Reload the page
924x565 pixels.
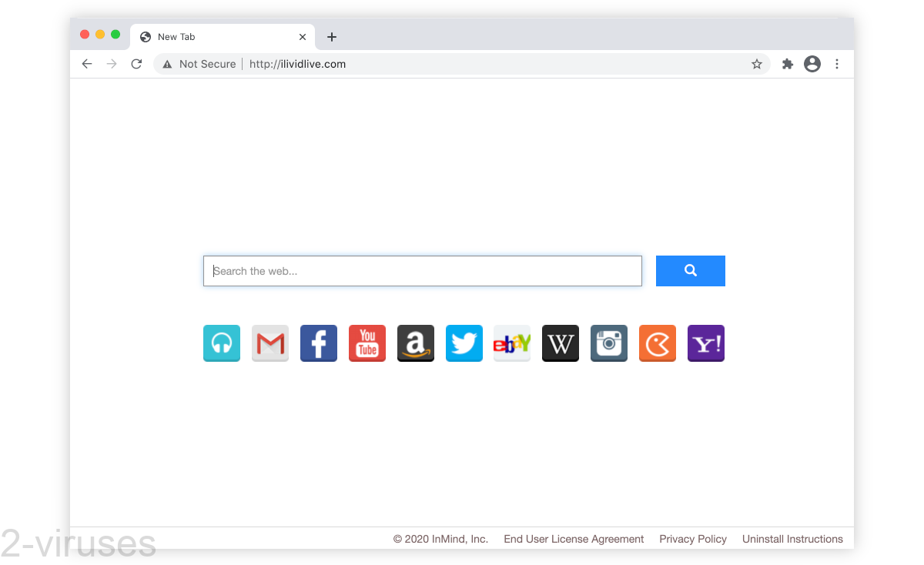[x=136, y=64]
